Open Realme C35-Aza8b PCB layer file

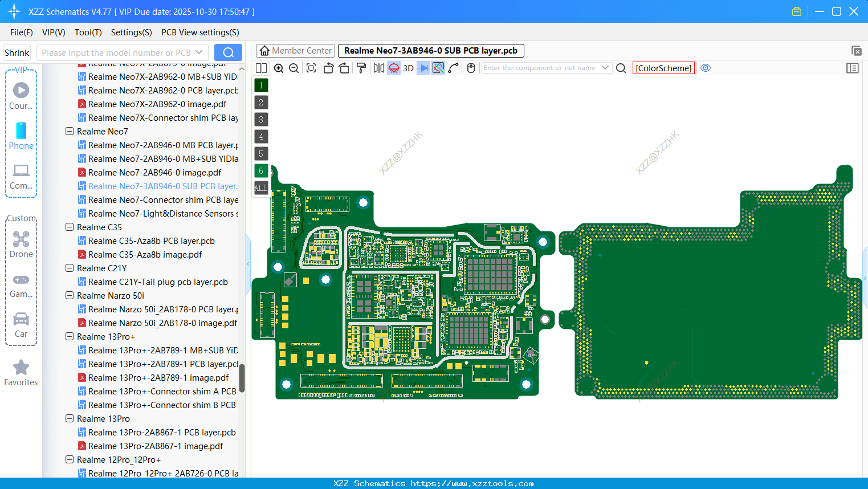151,241
